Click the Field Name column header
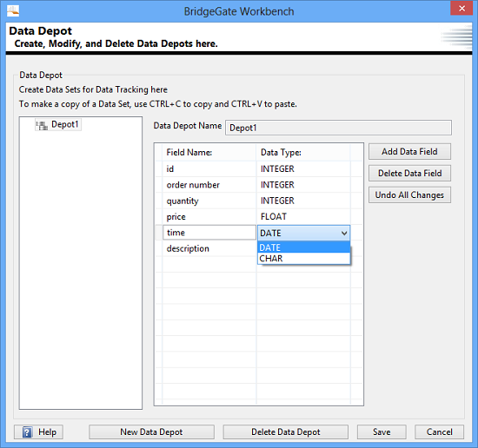 (x=209, y=152)
